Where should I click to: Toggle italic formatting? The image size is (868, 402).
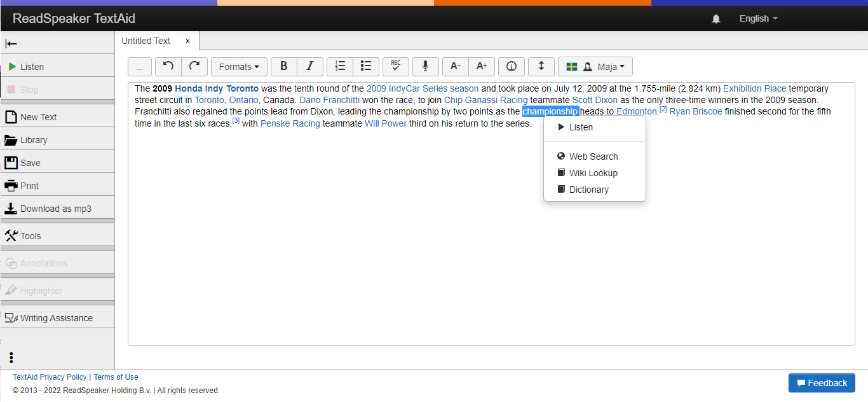coord(310,67)
